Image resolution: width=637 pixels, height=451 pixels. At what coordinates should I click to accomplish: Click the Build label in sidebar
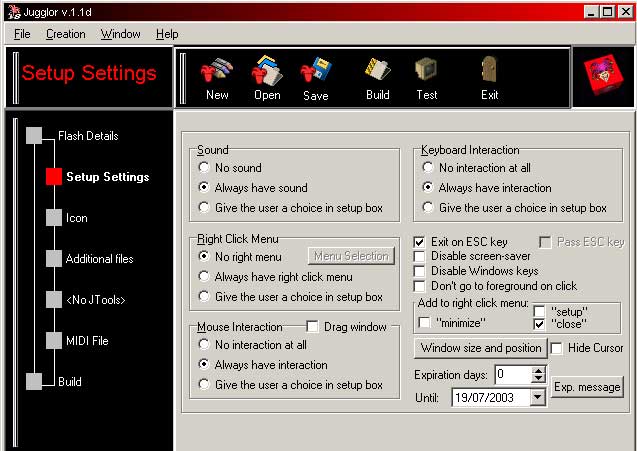(69, 382)
